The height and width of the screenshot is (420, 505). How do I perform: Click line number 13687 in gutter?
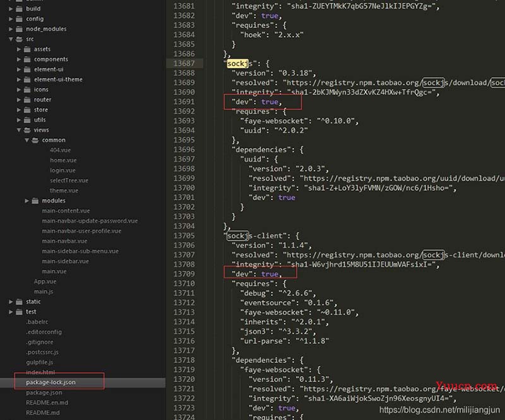point(184,64)
